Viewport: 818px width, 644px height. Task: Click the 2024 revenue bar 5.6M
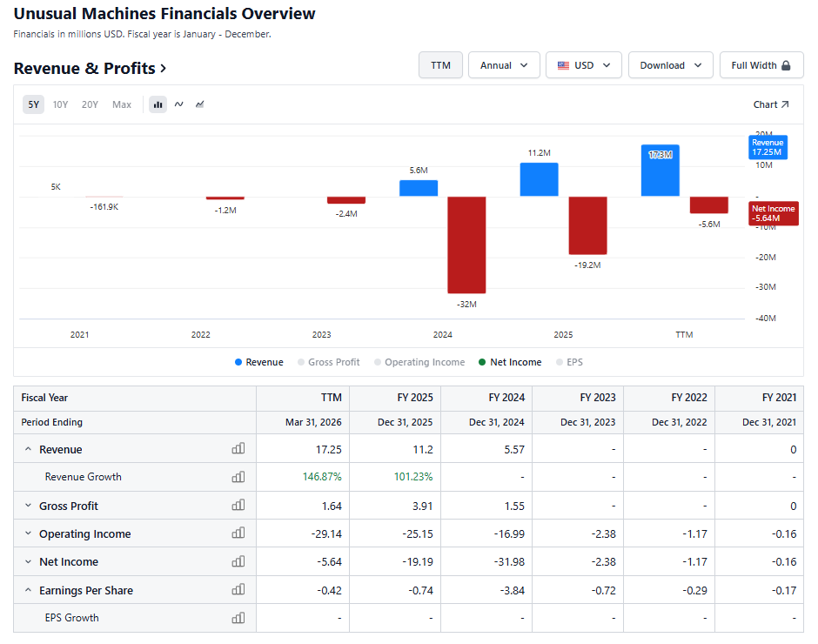click(x=419, y=188)
